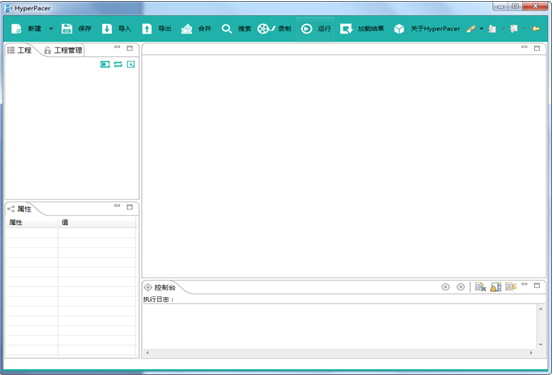Toggle the pin console icon
Screen dimensions: 553x375
tap(511, 286)
